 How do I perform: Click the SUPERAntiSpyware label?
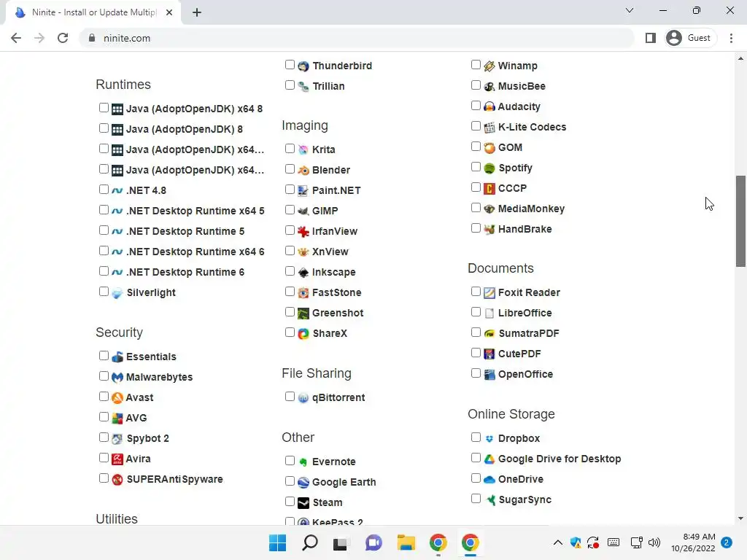click(x=175, y=480)
